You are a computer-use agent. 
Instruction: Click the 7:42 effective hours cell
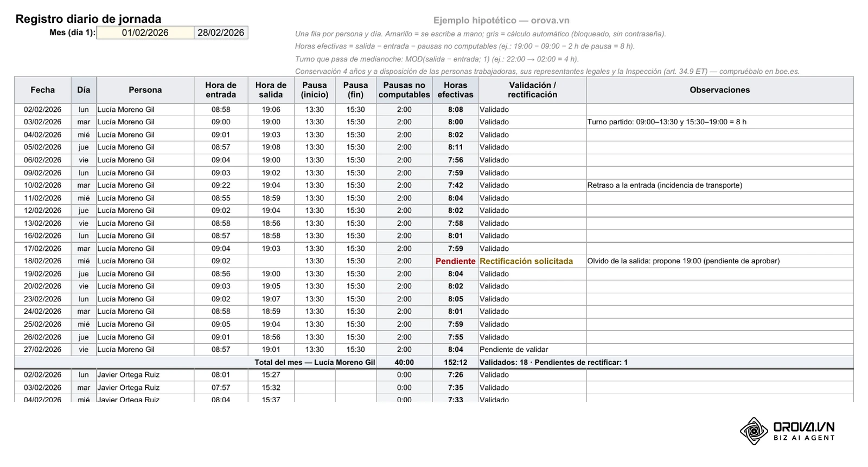tap(456, 185)
